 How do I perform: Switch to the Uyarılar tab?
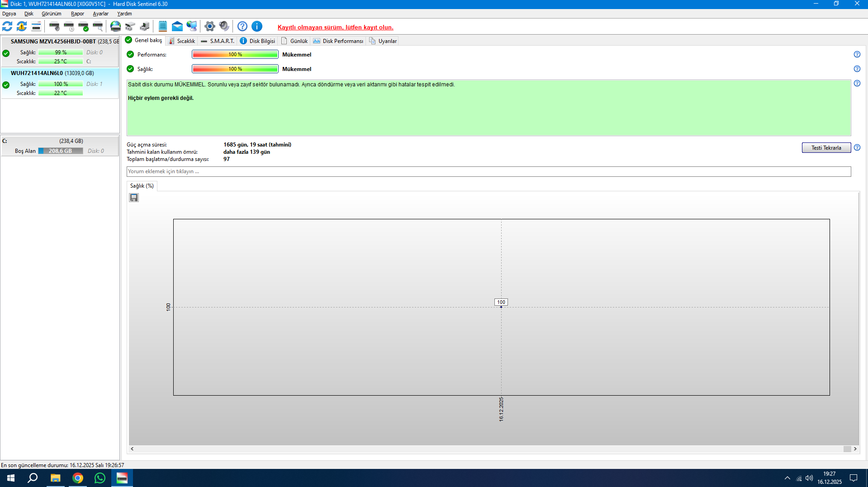383,41
